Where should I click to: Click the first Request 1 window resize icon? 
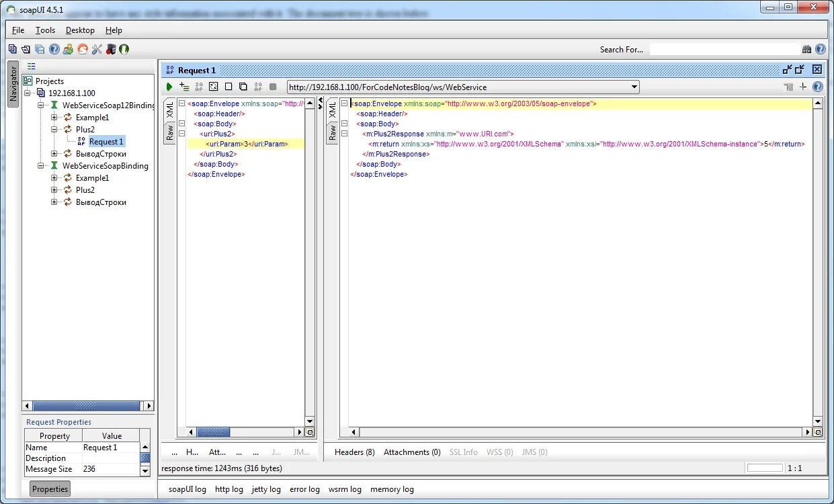click(788, 69)
